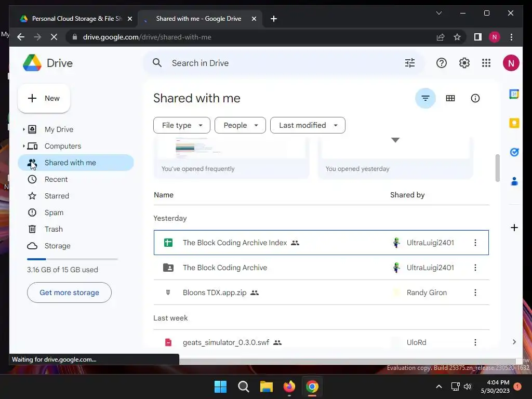Open advanced search options icon

[410, 63]
